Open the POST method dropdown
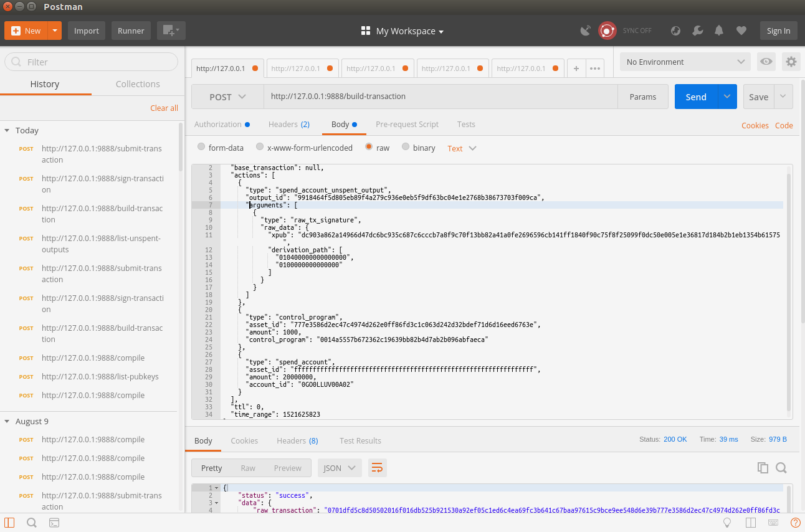This screenshot has width=805, height=532. tap(227, 97)
